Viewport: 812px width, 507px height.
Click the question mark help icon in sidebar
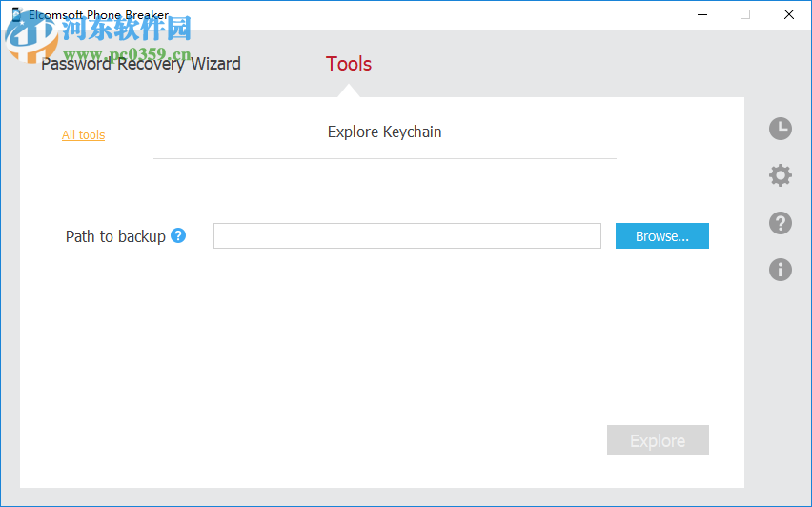781,223
